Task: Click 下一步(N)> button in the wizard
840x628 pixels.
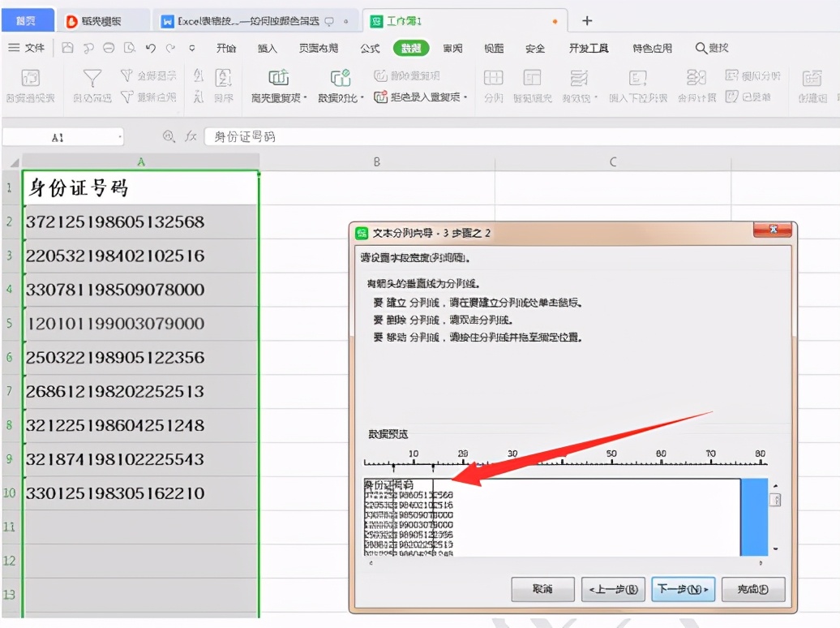Action: 683,589
